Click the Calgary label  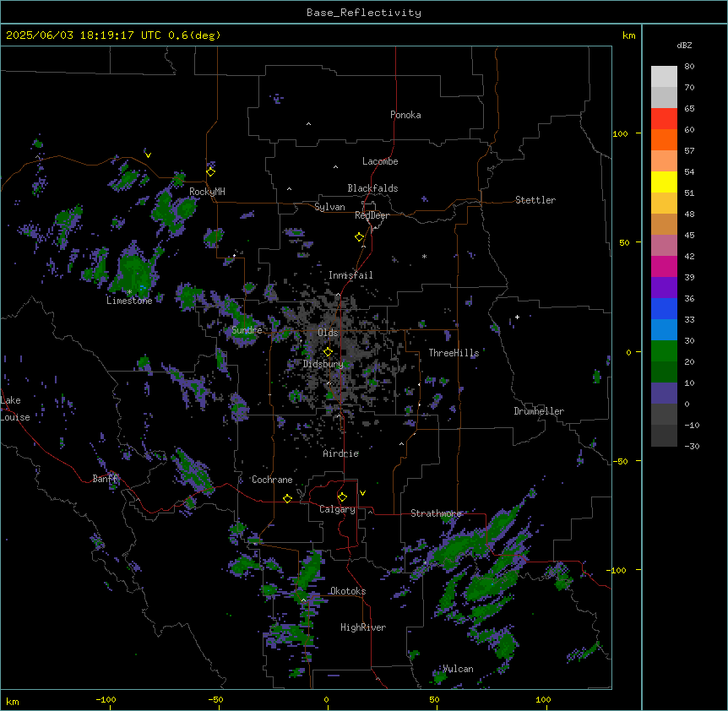coord(338,509)
